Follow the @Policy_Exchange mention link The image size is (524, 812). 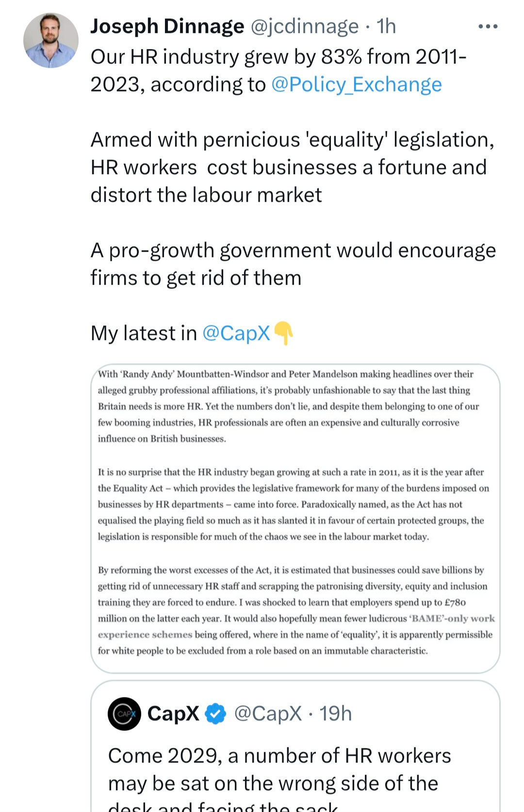coord(357,85)
